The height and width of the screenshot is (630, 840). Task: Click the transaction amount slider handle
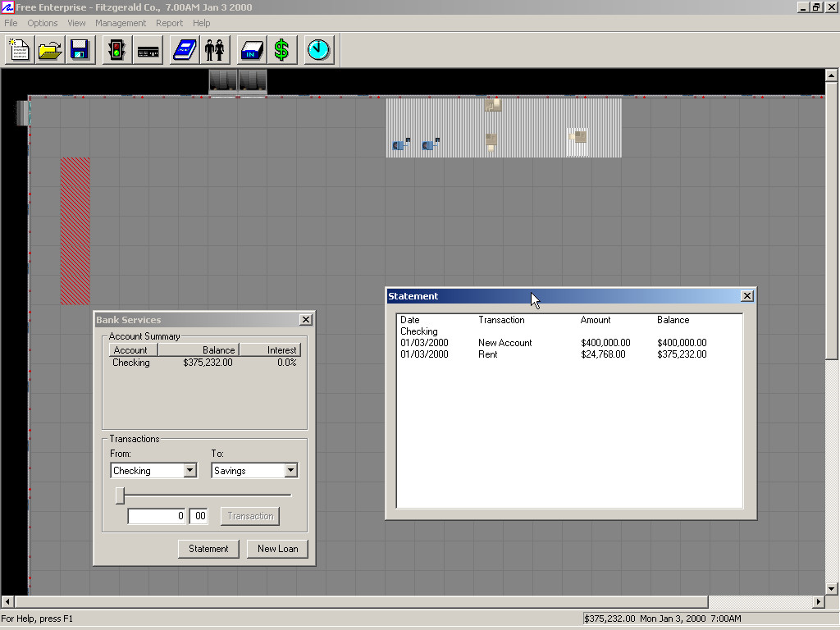tap(120, 495)
